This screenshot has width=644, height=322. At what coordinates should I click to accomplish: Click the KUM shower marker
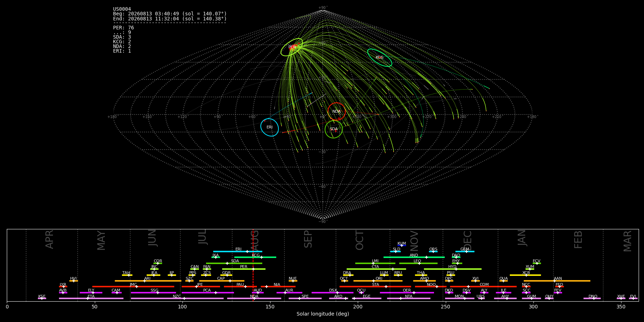402,245
